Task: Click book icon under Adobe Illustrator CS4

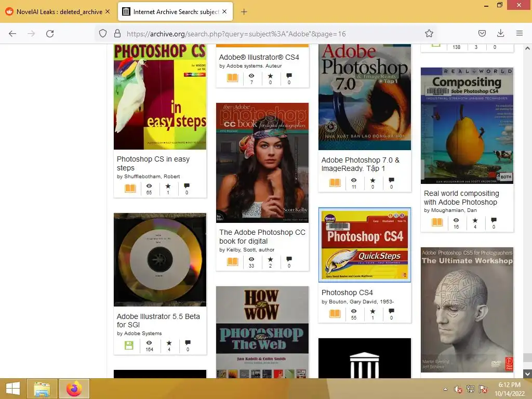Action: coord(232,78)
